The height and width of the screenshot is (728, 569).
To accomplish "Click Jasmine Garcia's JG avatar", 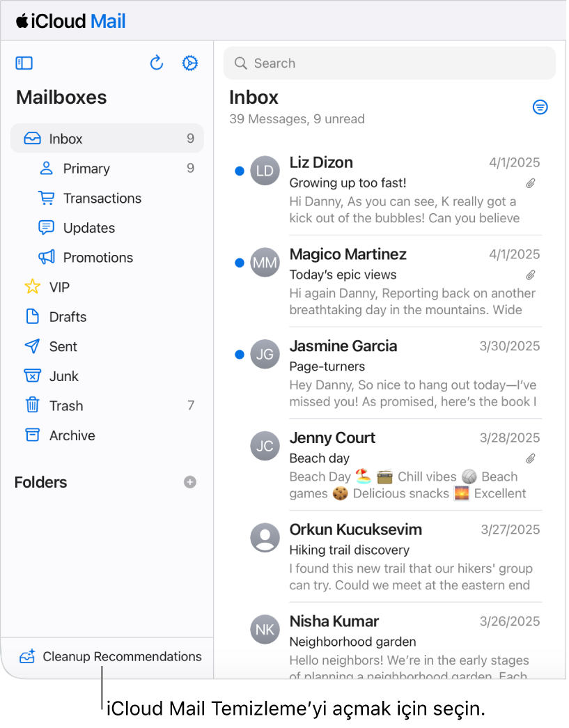I will 265,355.
